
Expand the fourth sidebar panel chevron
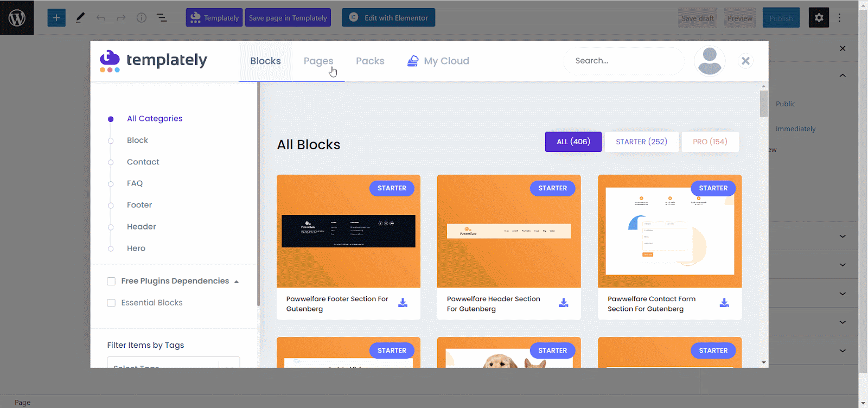(843, 294)
